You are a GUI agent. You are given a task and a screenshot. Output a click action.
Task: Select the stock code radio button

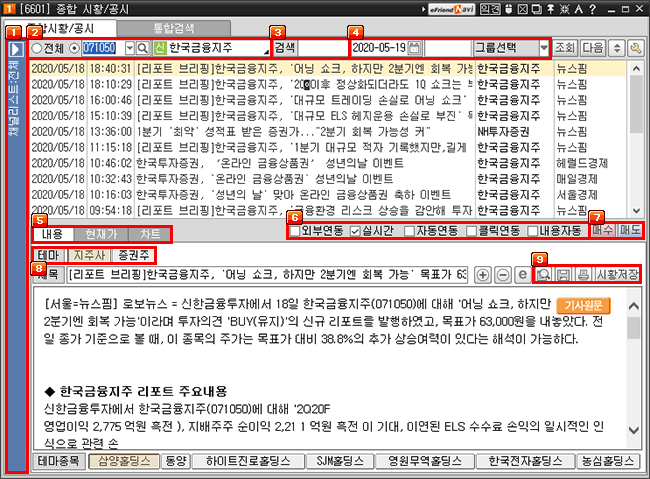(x=74, y=49)
